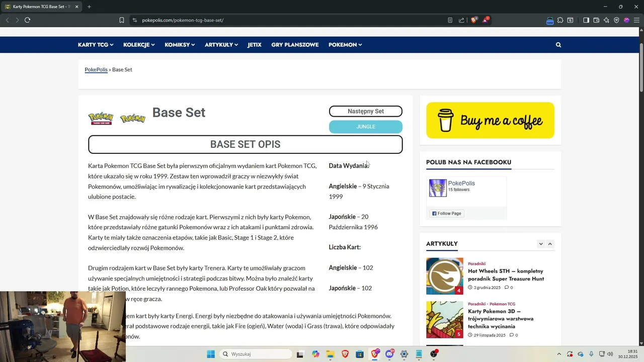Image resolution: width=644 pixels, height=362 pixels.
Task: Open the Brave Rewards triangle icon
Action: (x=486, y=20)
